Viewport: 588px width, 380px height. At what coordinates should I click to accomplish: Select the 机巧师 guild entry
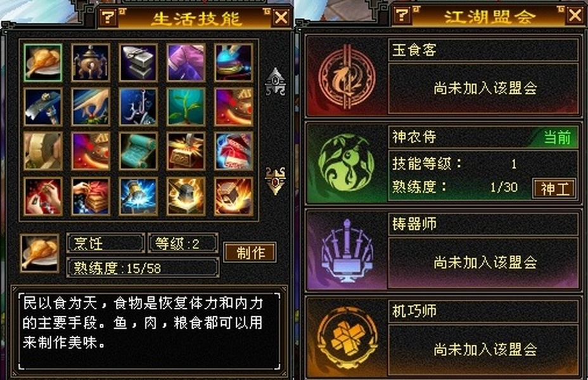443,338
